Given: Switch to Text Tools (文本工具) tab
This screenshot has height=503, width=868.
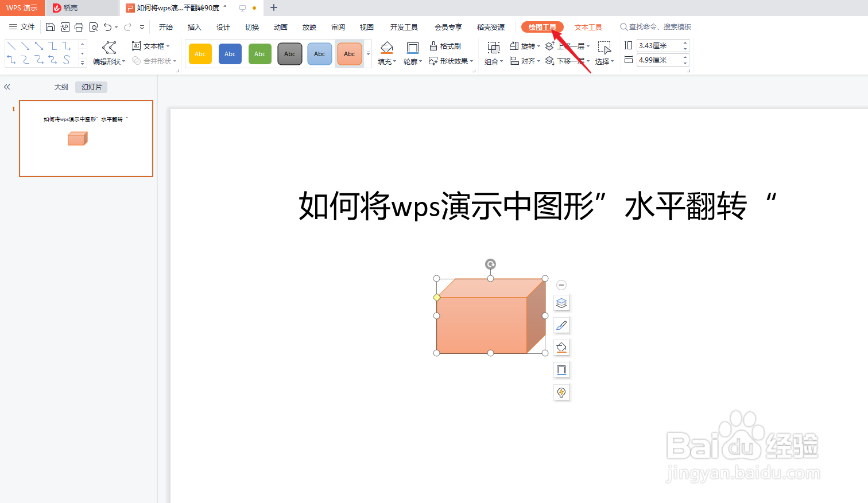Looking at the screenshot, I should [588, 27].
